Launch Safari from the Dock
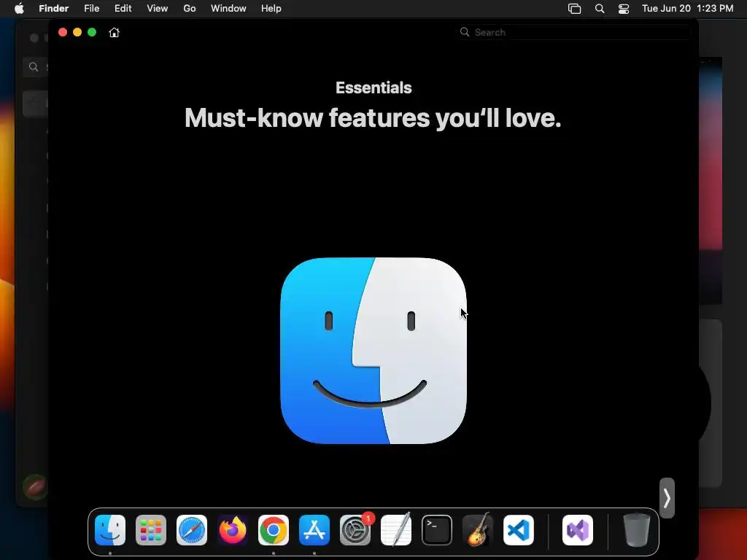This screenshot has height=560, width=747. (x=192, y=530)
